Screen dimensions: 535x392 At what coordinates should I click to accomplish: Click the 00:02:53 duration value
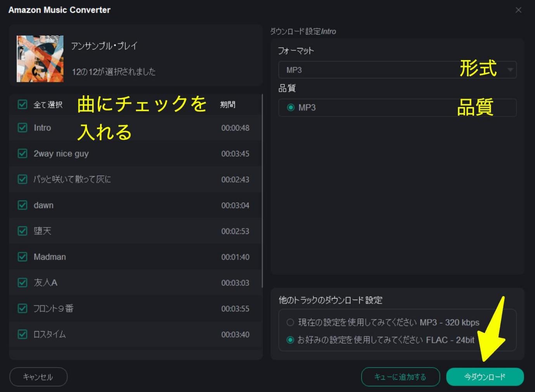pyautogui.click(x=235, y=231)
